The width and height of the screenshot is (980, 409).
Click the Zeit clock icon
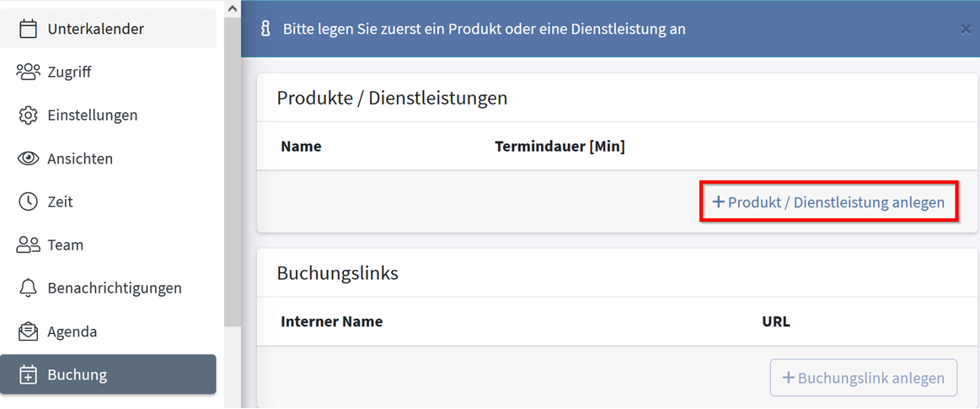pos(28,202)
